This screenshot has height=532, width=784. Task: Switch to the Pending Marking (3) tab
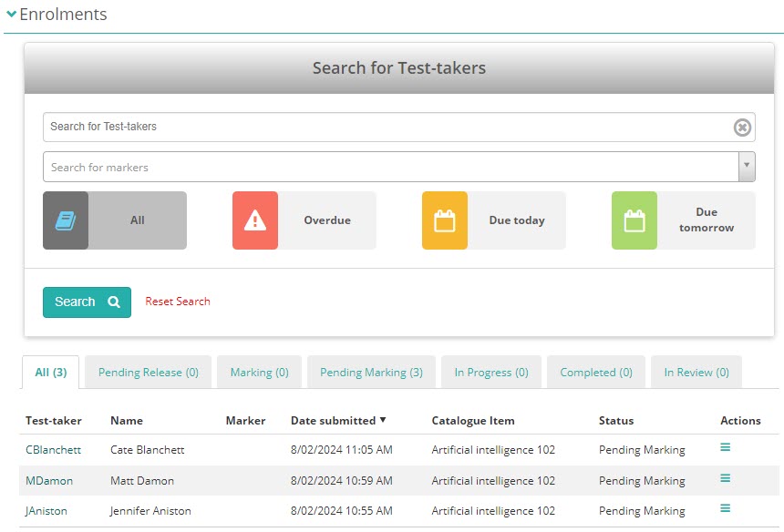[x=371, y=373]
